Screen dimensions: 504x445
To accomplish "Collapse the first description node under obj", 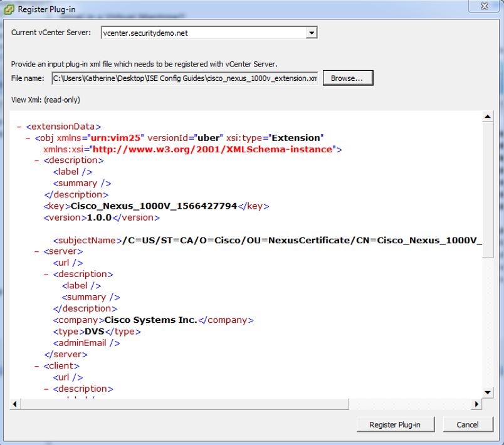I will coord(37,160).
